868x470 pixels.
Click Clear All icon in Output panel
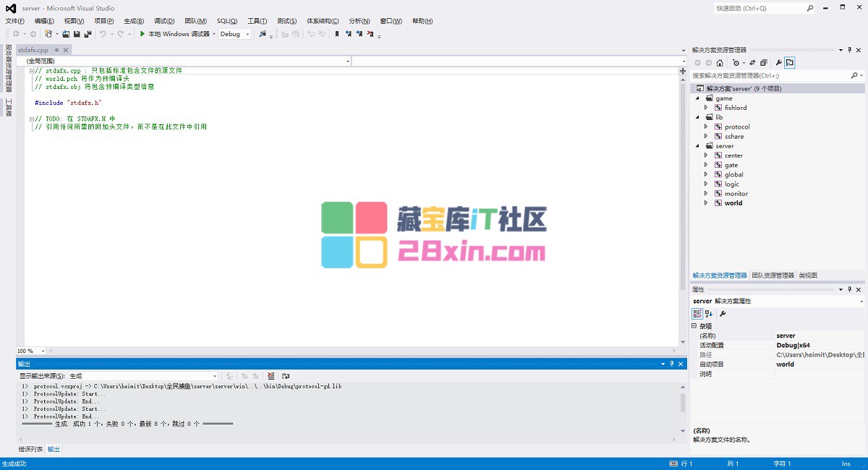point(271,376)
